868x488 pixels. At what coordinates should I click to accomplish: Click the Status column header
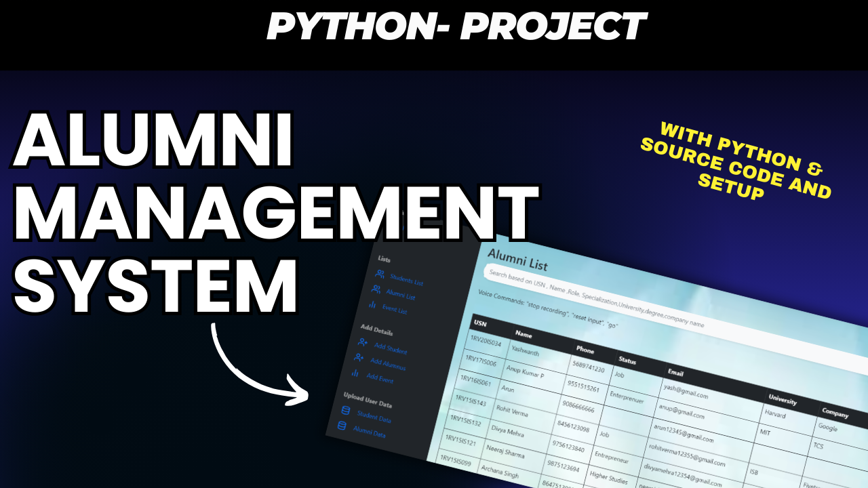tap(627, 361)
